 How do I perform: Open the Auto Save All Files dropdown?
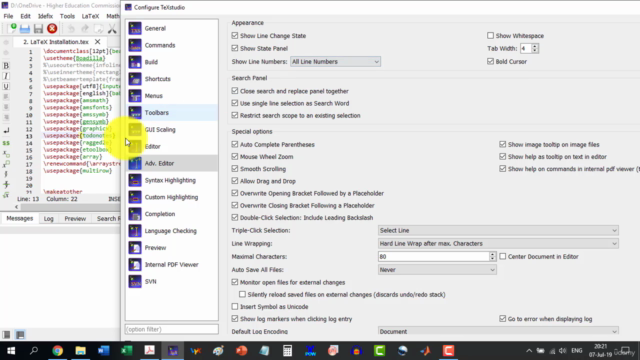[437, 269]
